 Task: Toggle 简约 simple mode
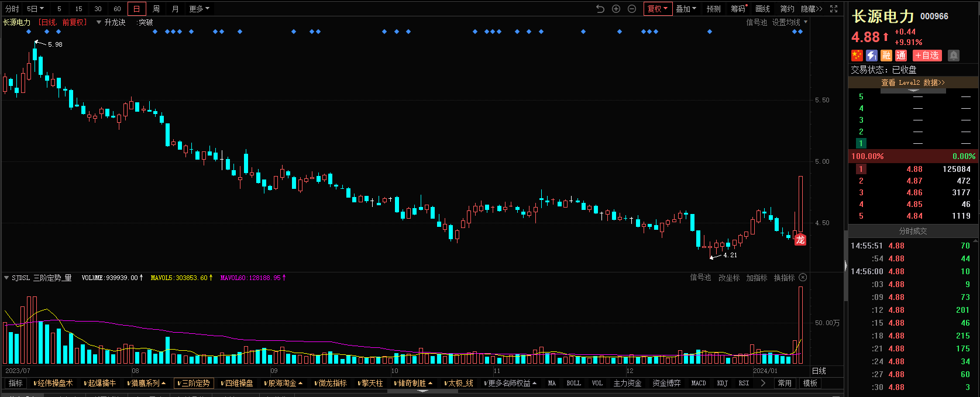787,9
